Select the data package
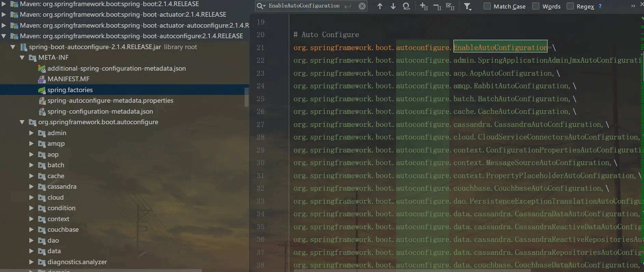This screenshot has height=272, width=644. (54, 251)
